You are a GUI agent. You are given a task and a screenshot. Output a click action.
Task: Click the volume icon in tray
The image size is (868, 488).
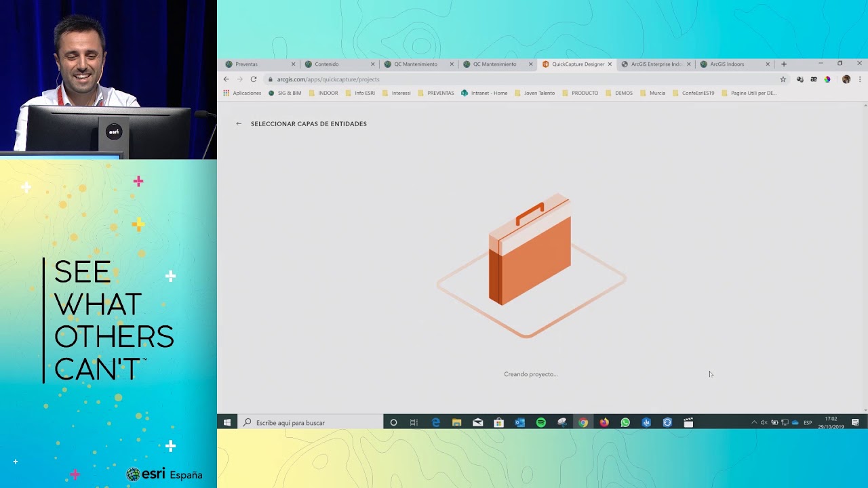click(x=764, y=422)
